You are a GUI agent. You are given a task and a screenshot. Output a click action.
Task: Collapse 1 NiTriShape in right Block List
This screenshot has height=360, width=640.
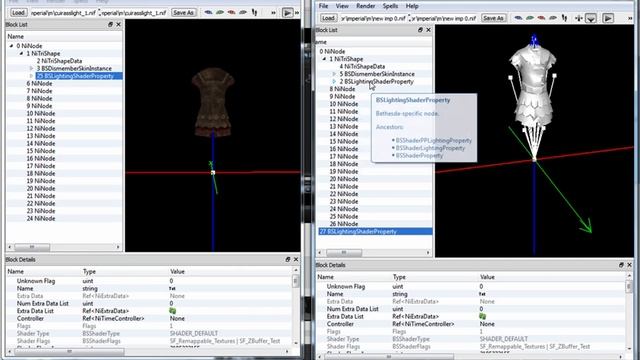(324, 59)
